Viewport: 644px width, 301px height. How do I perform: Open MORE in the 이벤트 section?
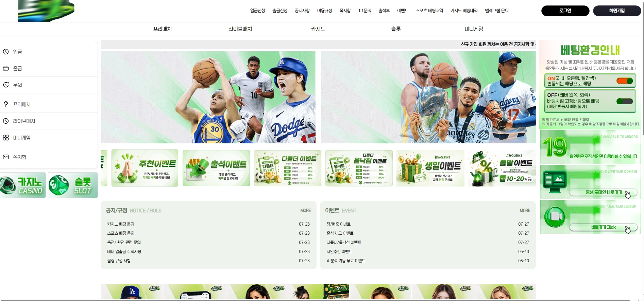(525, 211)
